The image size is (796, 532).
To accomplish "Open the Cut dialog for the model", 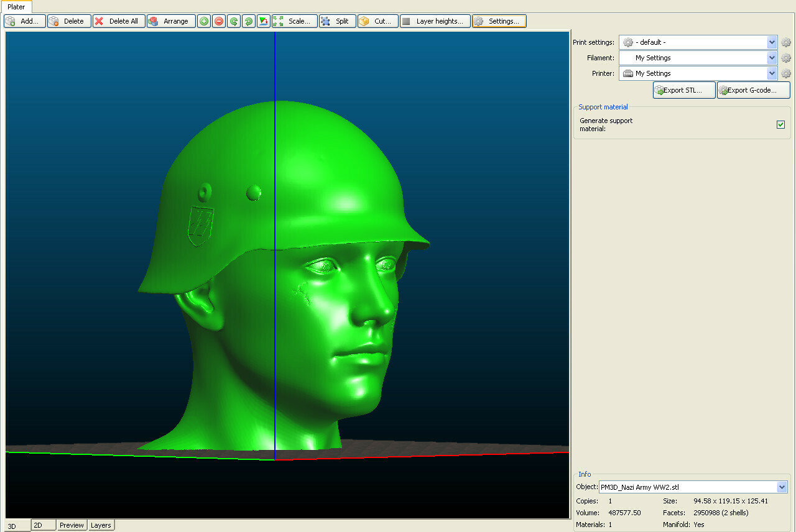I will click(377, 21).
